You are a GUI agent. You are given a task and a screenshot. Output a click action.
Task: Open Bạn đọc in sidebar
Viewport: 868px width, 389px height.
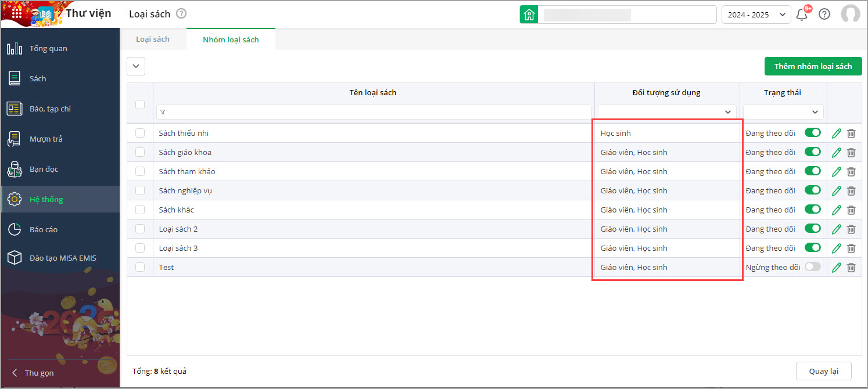(x=60, y=169)
